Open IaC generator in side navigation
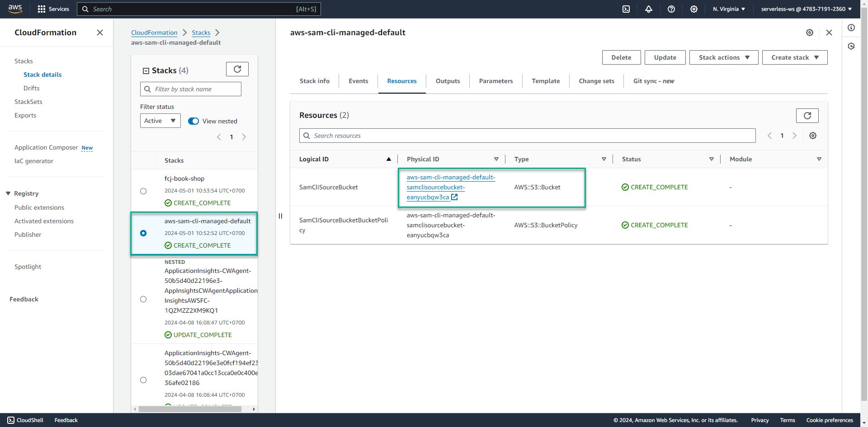This screenshot has height=427, width=868. click(x=34, y=161)
